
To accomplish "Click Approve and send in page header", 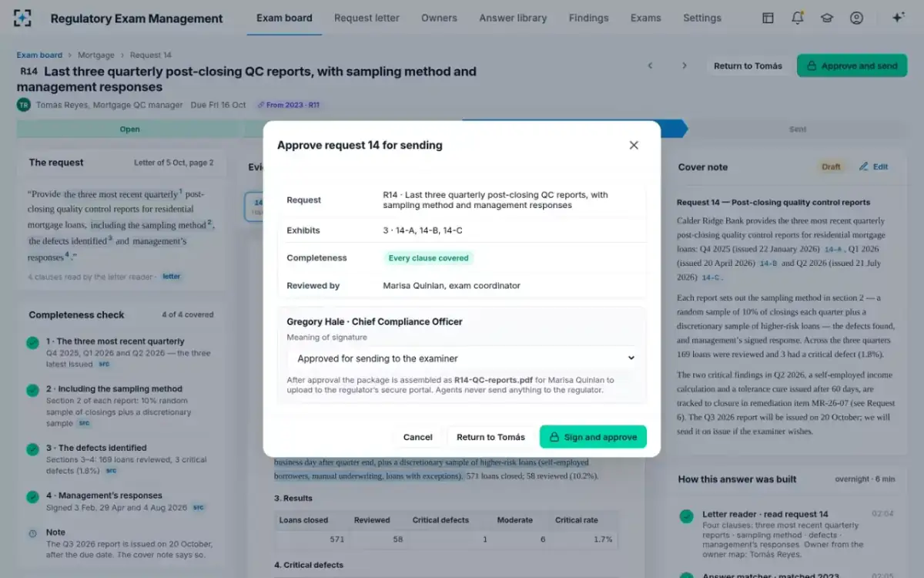I will point(852,66).
